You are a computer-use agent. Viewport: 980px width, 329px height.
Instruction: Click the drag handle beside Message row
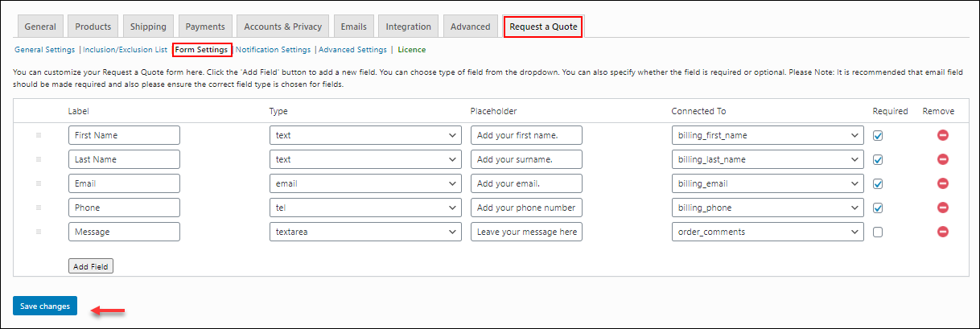click(39, 232)
